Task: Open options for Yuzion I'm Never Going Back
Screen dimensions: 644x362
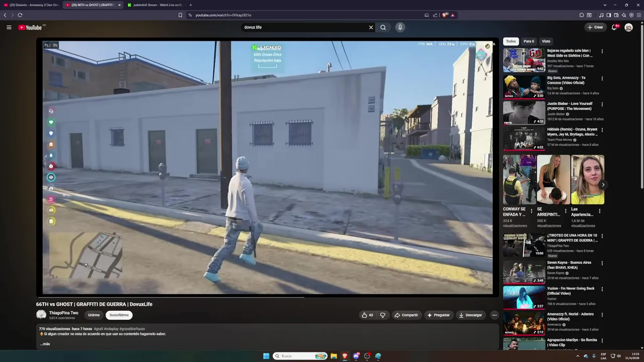Action: click(602, 289)
